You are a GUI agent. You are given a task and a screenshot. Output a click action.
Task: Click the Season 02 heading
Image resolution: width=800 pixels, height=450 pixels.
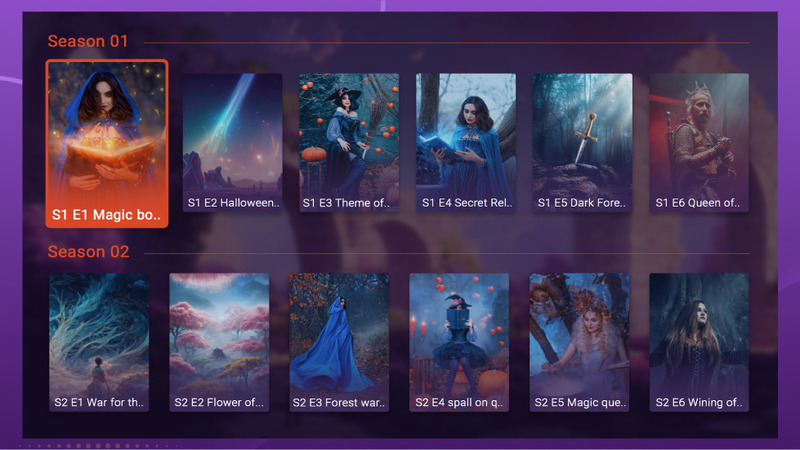[x=88, y=252]
